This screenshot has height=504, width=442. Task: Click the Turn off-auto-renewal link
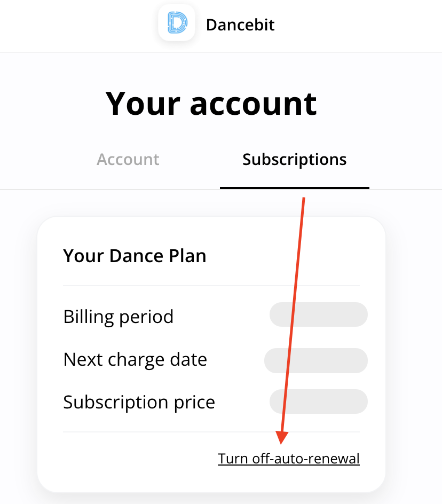coord(288,458)
